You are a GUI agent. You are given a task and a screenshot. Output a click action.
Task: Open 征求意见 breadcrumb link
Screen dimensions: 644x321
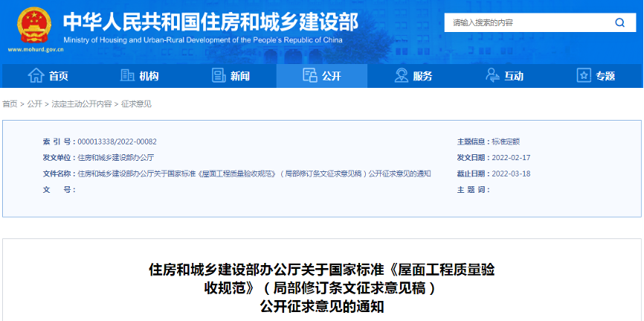click(x=136, y=104)
